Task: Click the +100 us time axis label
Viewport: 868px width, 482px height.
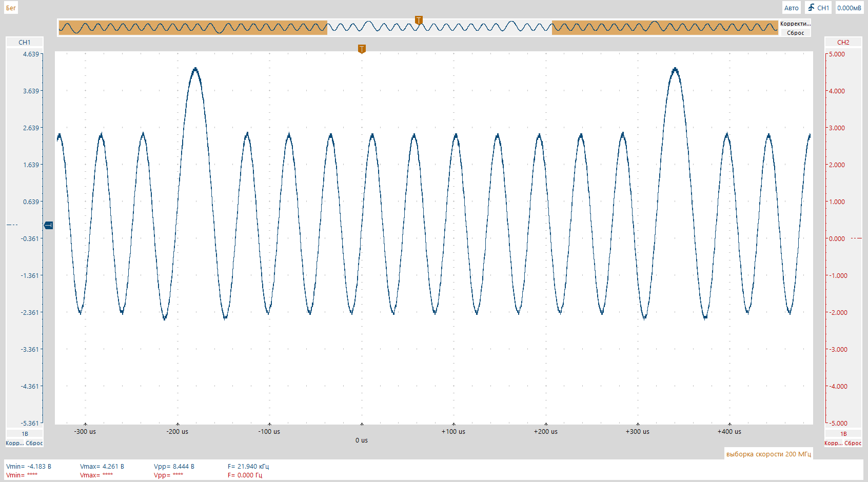Action: click(453, 432)
